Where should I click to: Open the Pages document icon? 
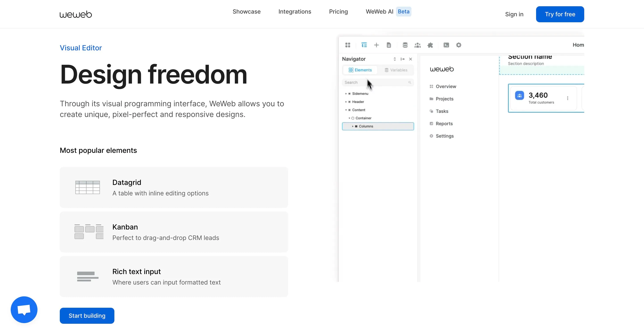click(389, 45)
